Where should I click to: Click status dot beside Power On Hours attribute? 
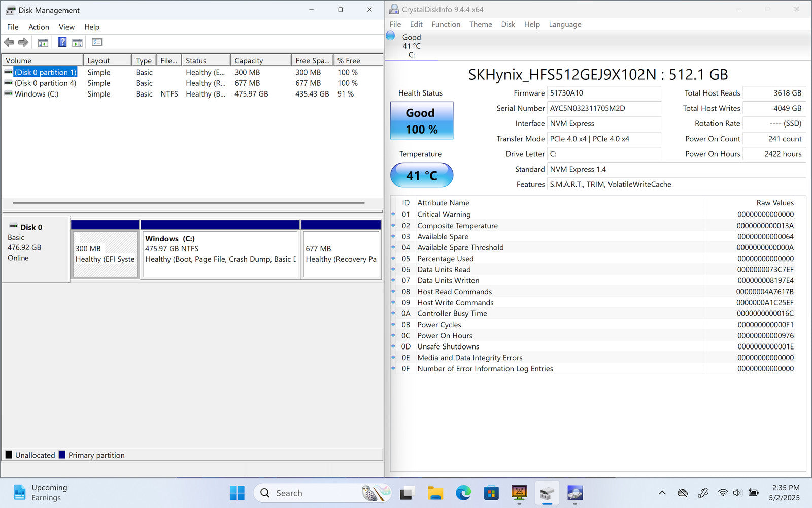393,335
